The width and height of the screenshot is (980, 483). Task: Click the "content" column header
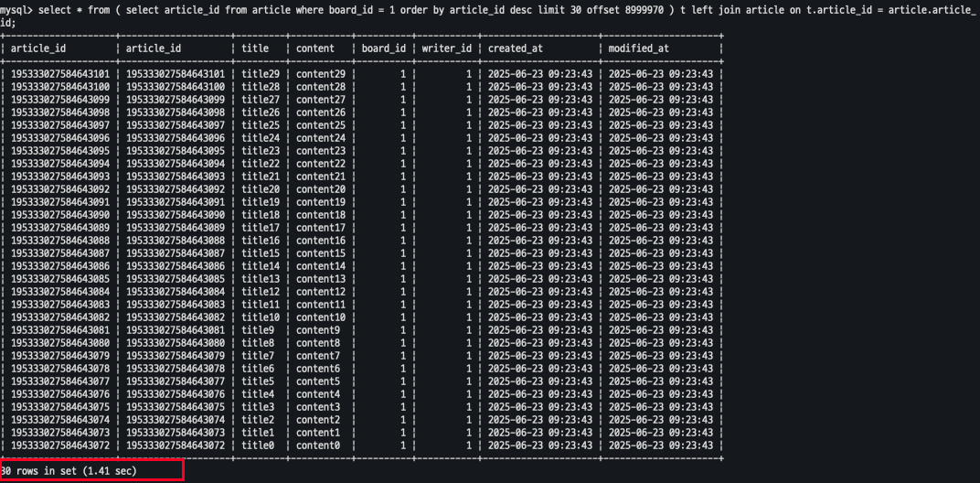point(315,48)
